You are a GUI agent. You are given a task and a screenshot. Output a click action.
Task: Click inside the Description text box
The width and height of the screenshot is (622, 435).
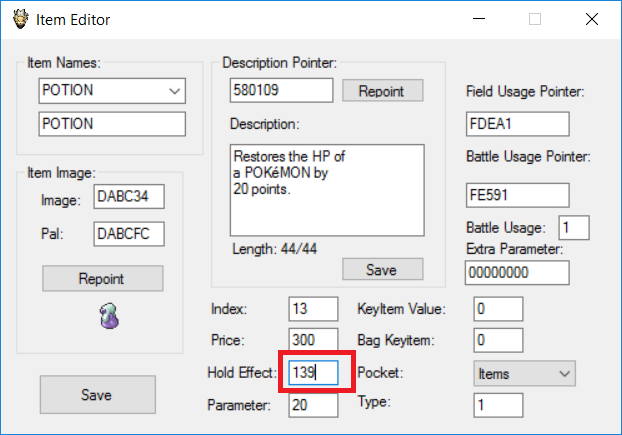pyautogui.click(x=327, y=190)
